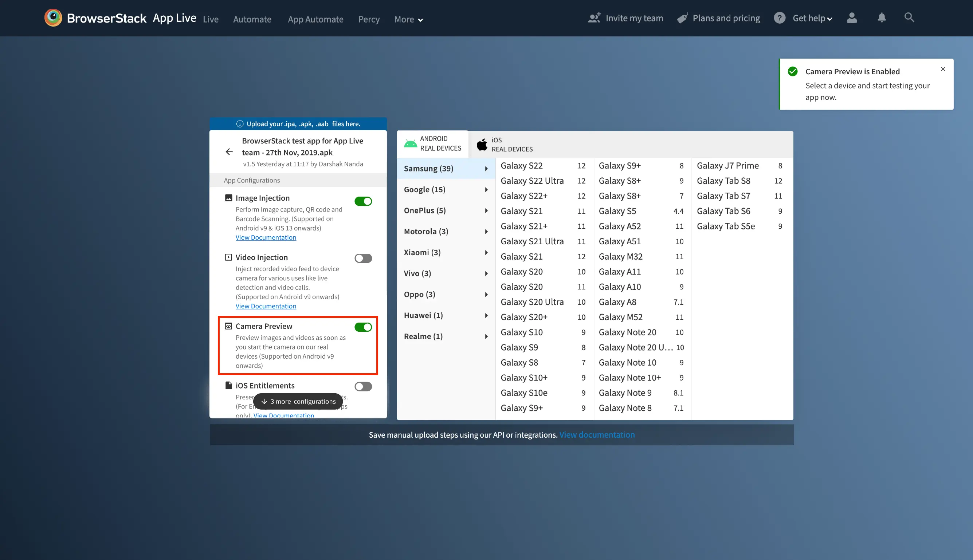Open the user account profile icon

[x=852, y=18]
